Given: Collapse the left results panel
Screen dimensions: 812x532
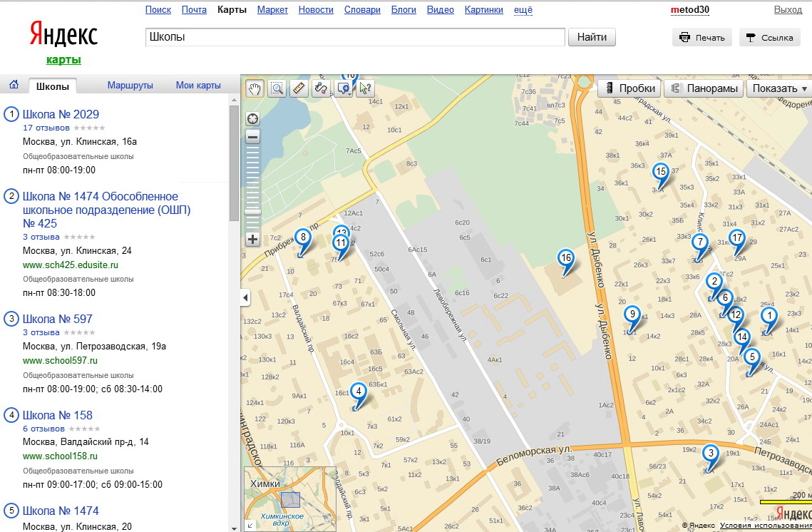Looking at the screenshot, I should coord(246,297).
